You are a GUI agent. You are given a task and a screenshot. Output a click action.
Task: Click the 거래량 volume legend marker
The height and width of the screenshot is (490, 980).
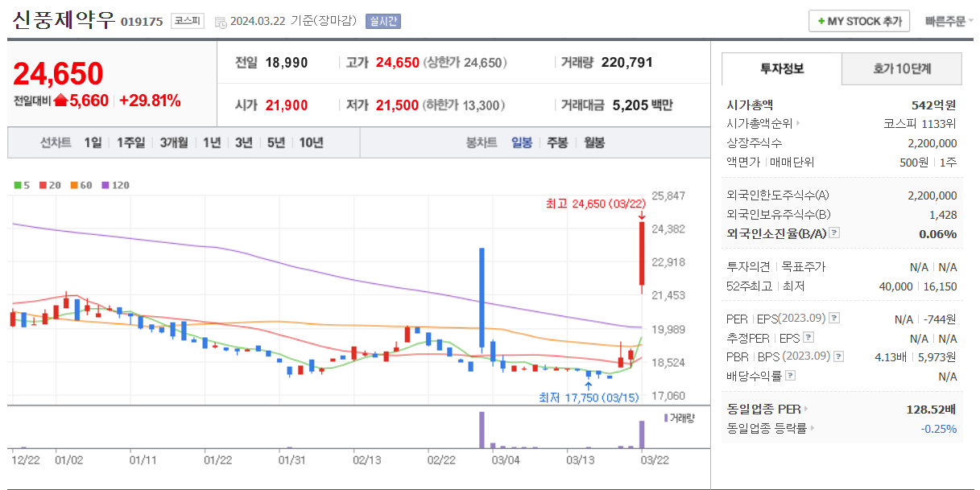666,418
